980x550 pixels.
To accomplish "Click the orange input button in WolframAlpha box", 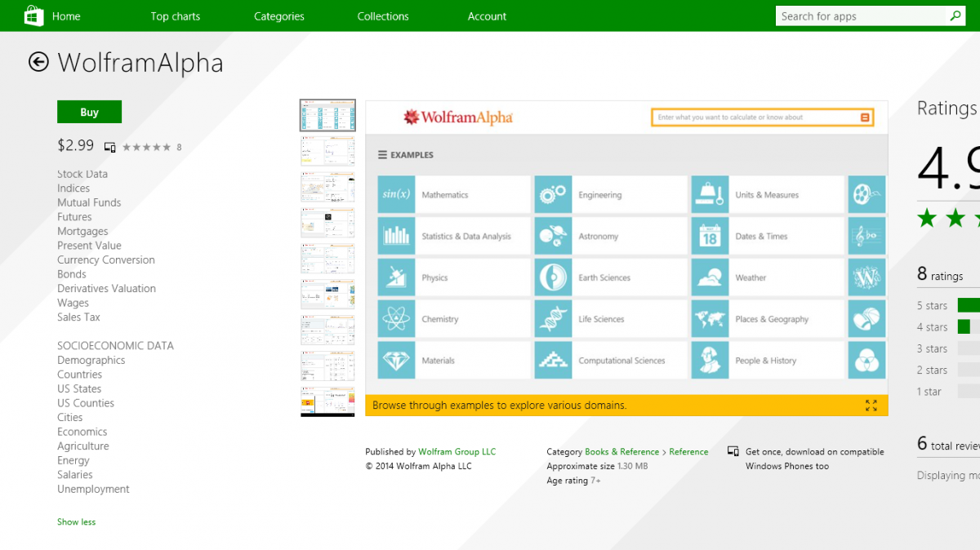I will 865,118.
